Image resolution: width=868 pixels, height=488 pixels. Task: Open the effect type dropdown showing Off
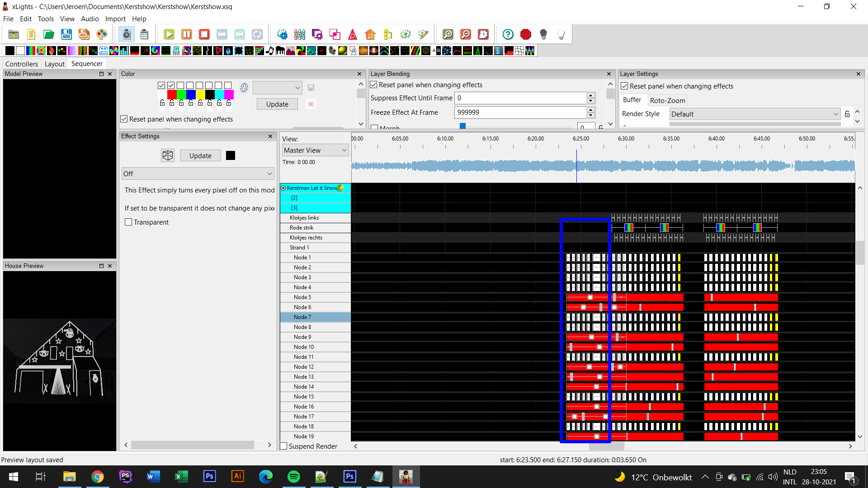tap(198, 174)
